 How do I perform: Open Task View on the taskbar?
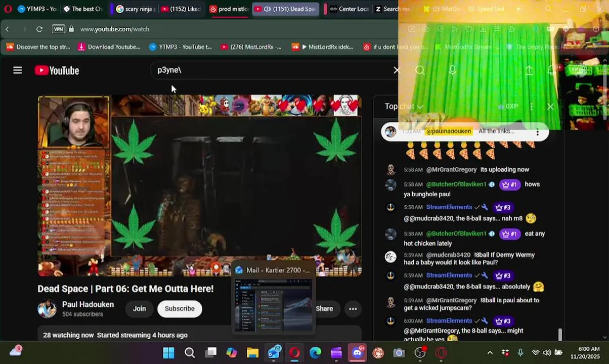[x=211, y=353]
